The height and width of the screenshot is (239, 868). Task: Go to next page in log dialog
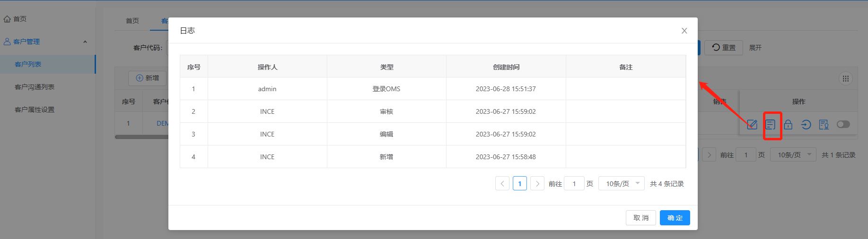tap(537, 183)
